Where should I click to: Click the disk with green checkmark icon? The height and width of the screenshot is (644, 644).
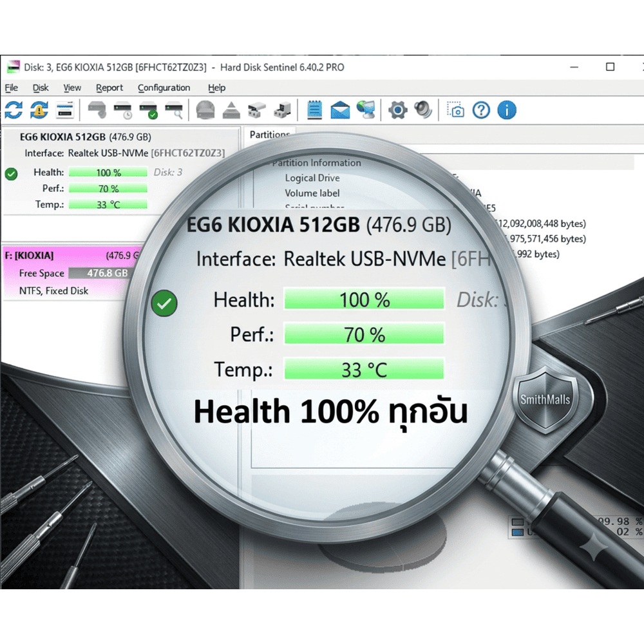coord(148,110)
